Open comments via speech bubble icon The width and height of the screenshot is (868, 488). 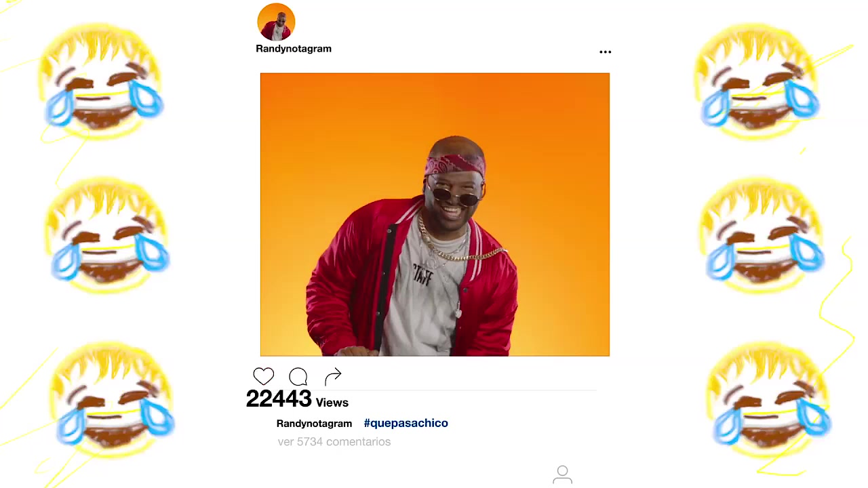click(298, 377)
